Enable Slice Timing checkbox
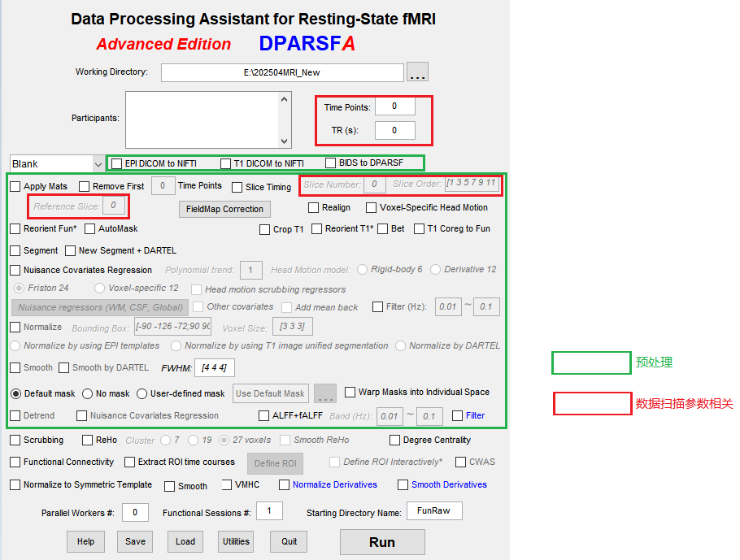The width and height of the screenshot is (740, 560). (x=237, y=187)
